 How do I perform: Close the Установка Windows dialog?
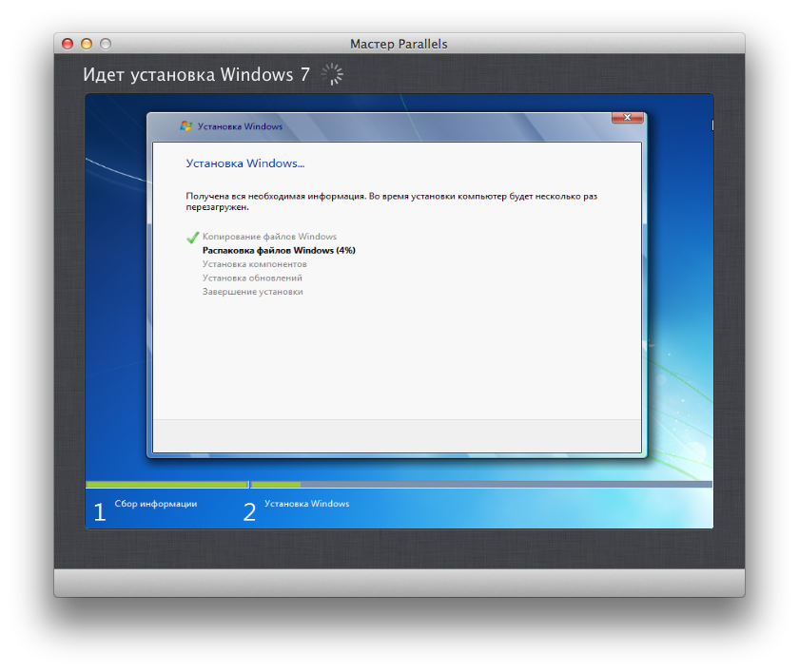point(627,118)
